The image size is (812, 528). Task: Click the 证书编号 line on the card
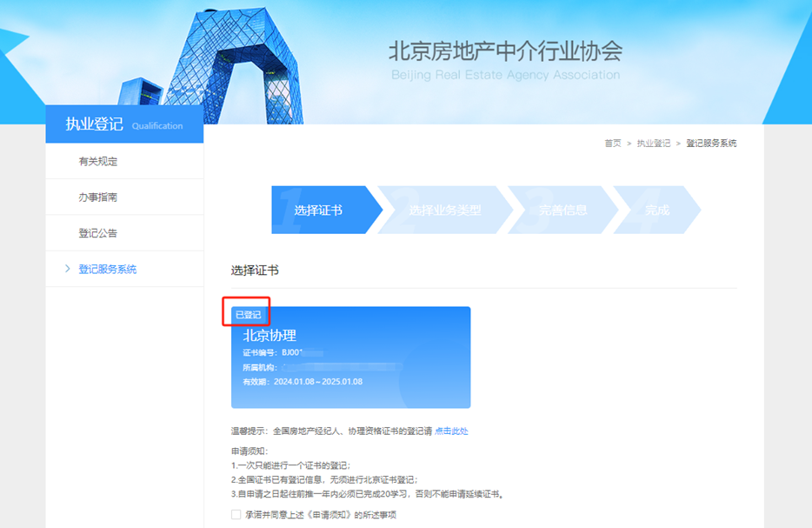[283, 353]
